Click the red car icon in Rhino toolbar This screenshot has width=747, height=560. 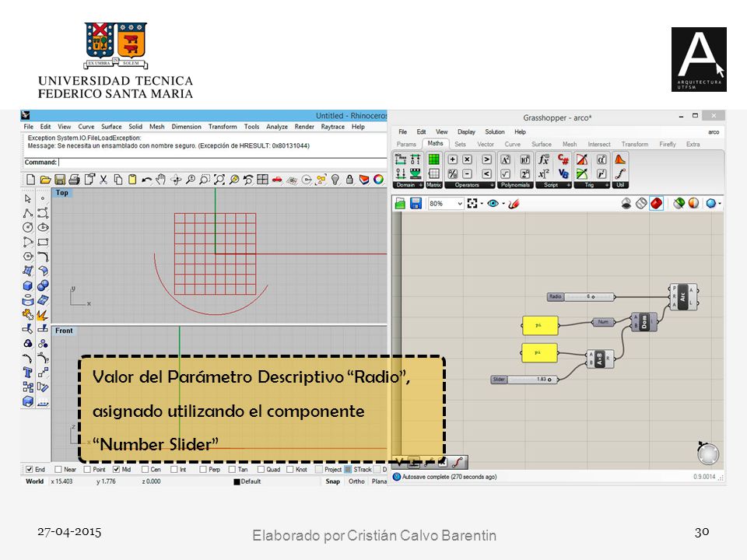[x=277, y=180]
